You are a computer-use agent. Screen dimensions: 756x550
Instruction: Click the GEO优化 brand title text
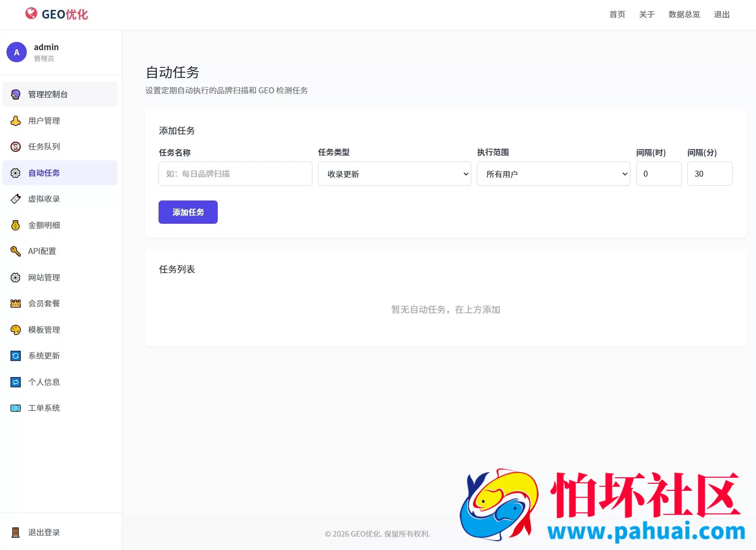(x=65, y=14)
